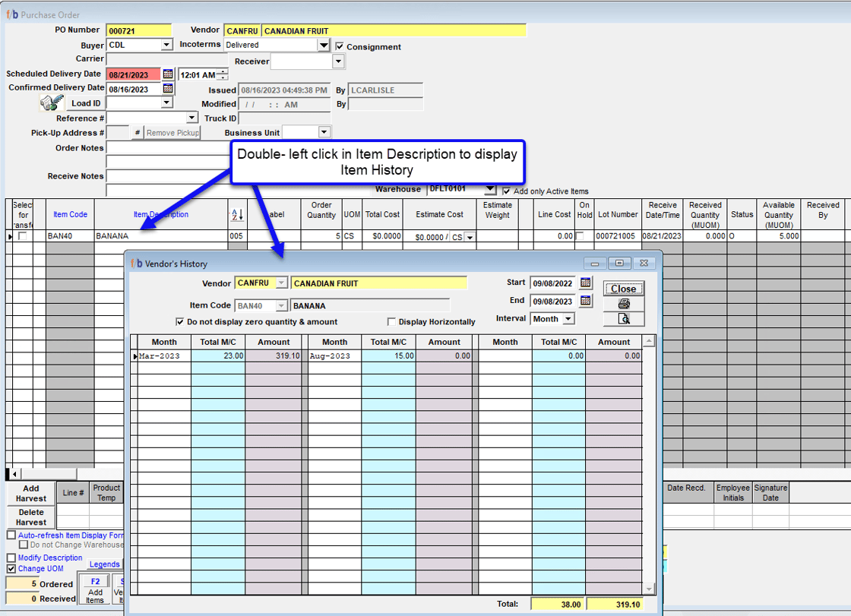Click the Add Harvest button
The height and width of the screenshot is (616, 851).
31,494
